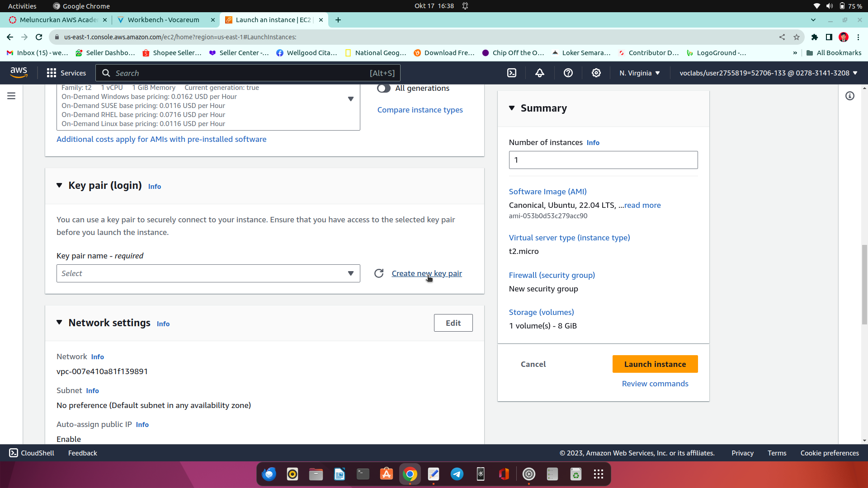Viewport: 868px width, 488px height.
Task: Click the refresh key pairs icon
Action: [379, 273]
